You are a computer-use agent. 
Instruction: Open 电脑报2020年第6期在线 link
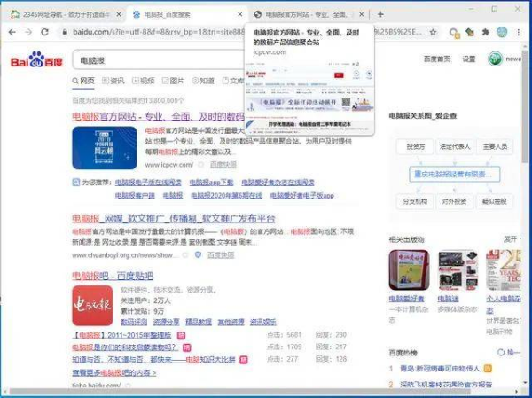tap(226, 196)
